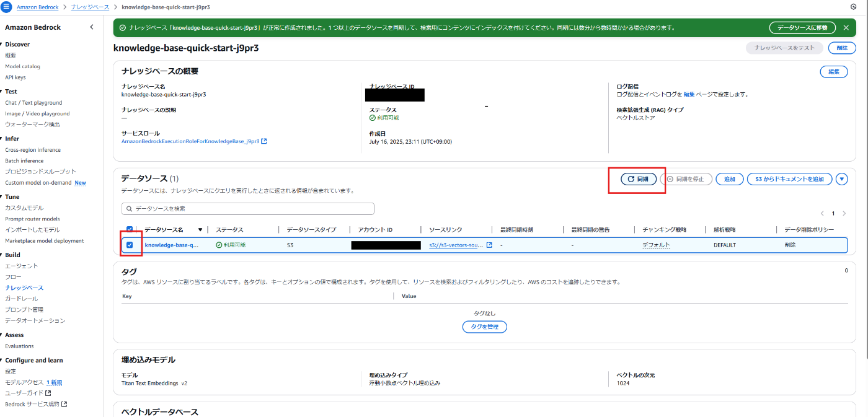Open the data source actions dropdown arrow
868x417 pixels.
pyautogui.click(x=841, y=179)
